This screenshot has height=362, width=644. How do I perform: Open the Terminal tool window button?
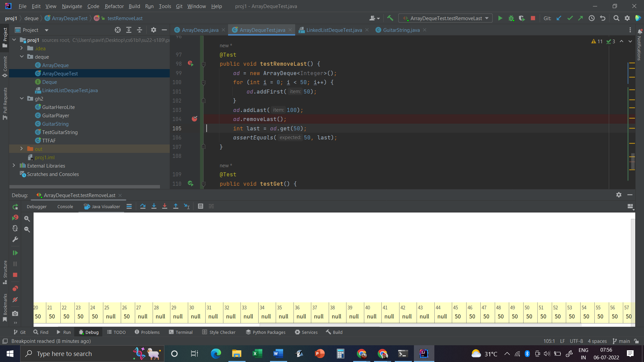pos(181,332)
